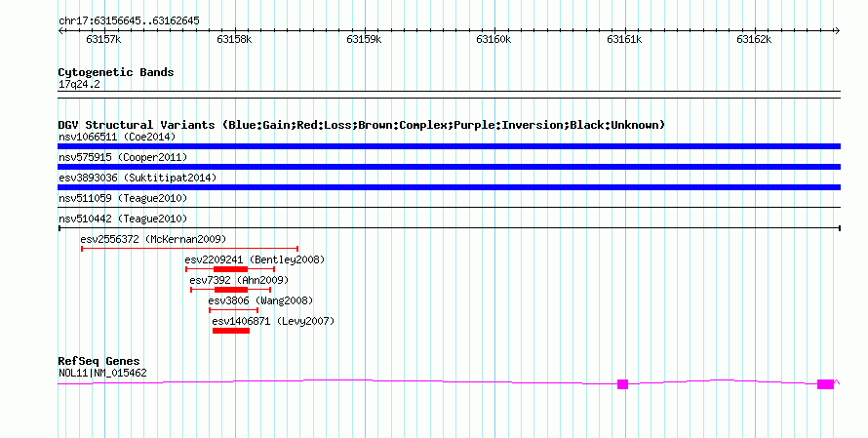Click the 63161k ruler tick
The width and height of the screenshot is (868, 438).
pyautogui.click(x=624, y=39)
